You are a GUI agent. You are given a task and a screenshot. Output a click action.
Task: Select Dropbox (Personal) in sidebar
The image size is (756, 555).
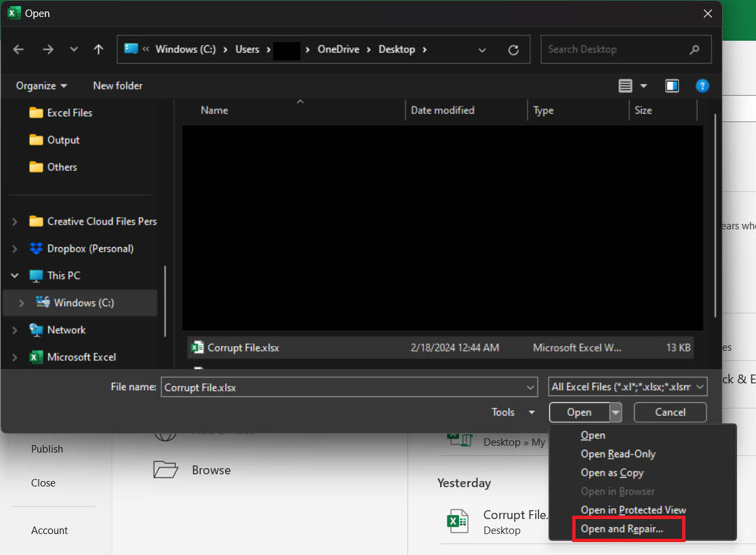click(81, 248)
